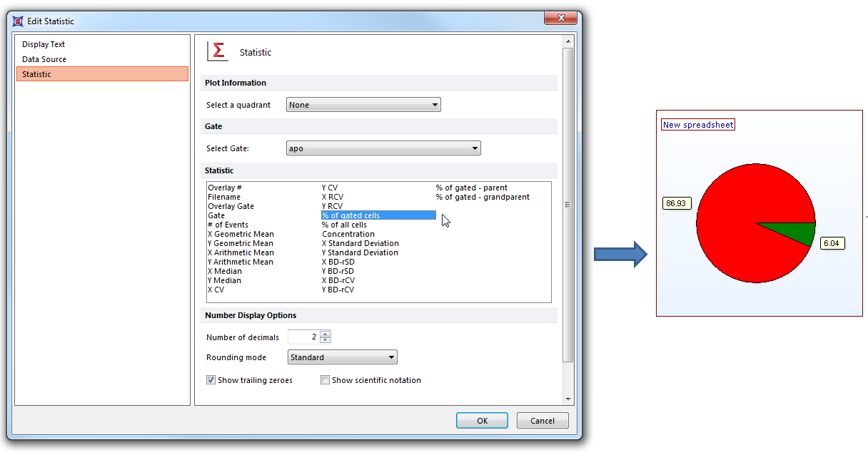Click the Number of decimals input field
Viewport: 868px width, 455px height.
click(303, 337)
